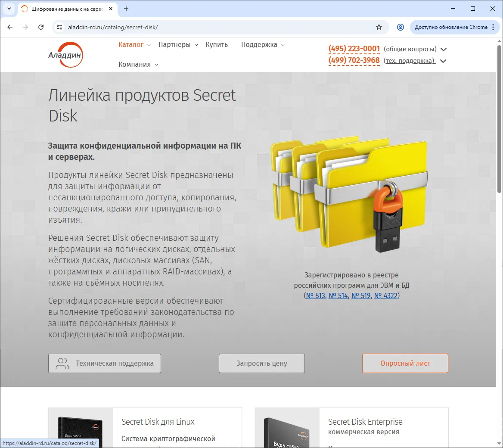Minimize the Chrome window

pyautogui.click(x=453, y=9)
